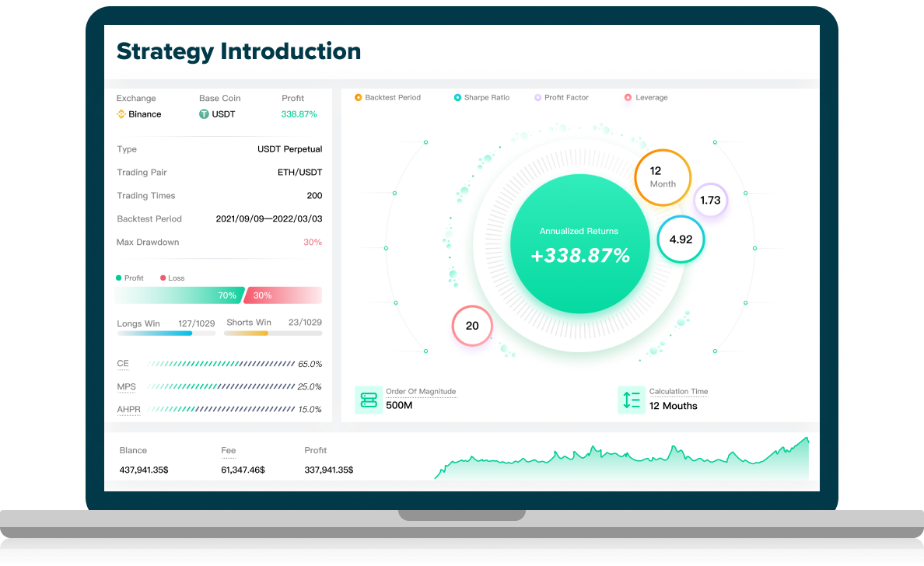Screen dimensions: 924x566
Task: Click the Binance exchange logo icon
Action: coord(121,114)
